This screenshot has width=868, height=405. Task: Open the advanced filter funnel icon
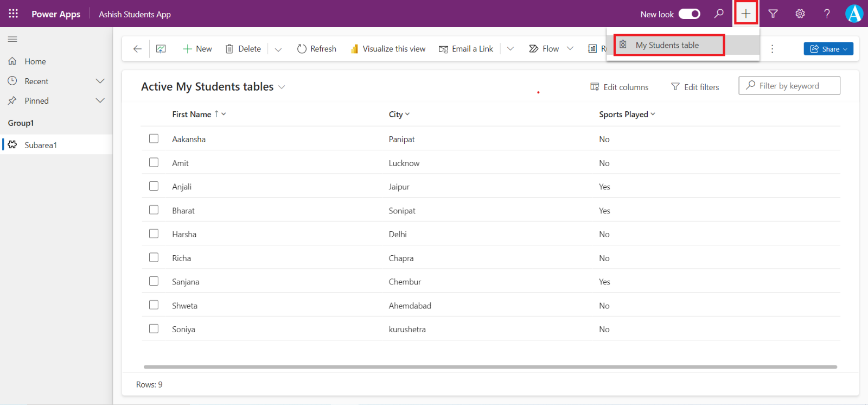(773, 14)
